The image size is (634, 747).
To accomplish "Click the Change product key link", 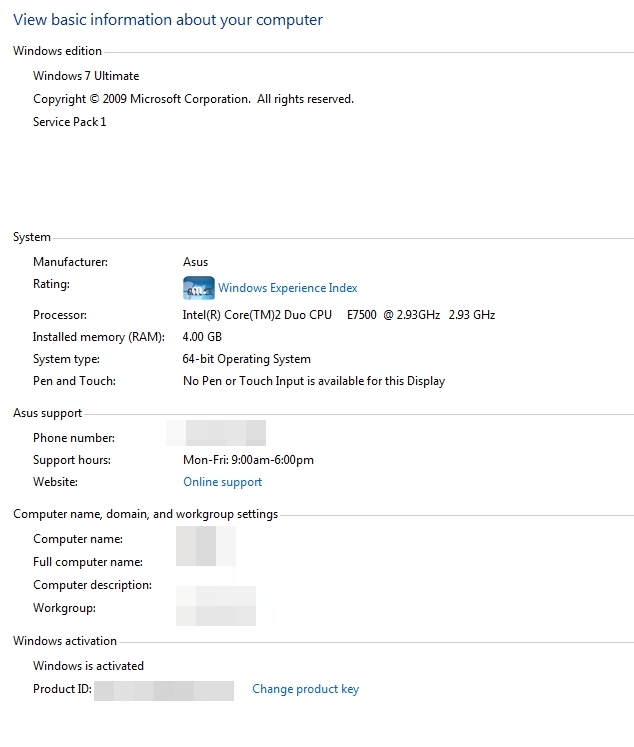I will point(305,689).
